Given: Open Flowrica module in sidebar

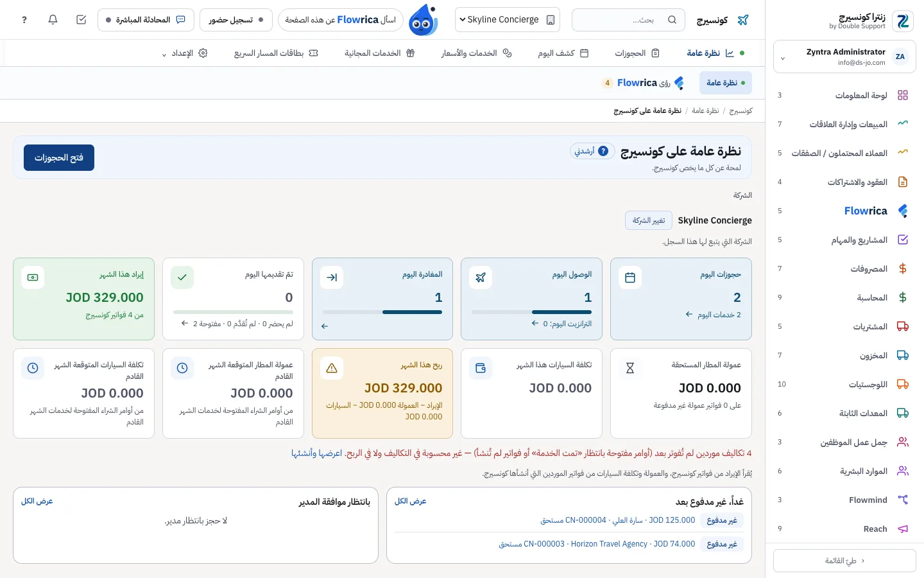Looking at the screenshot, I should pos(844,211).
